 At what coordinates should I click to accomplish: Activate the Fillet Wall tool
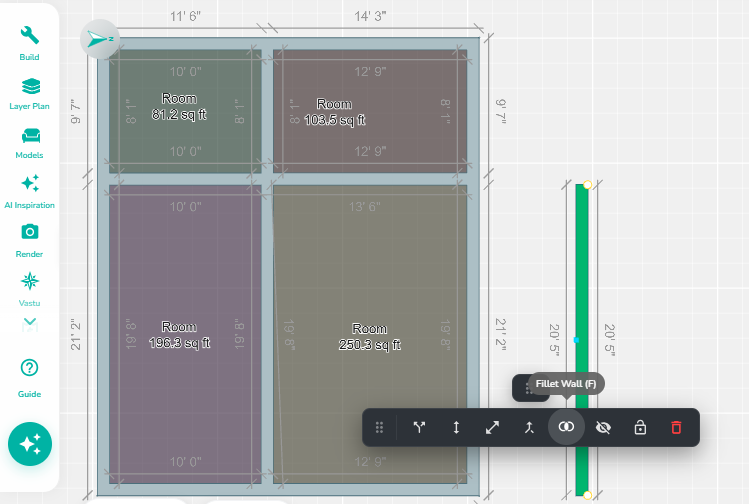(566, 427)
